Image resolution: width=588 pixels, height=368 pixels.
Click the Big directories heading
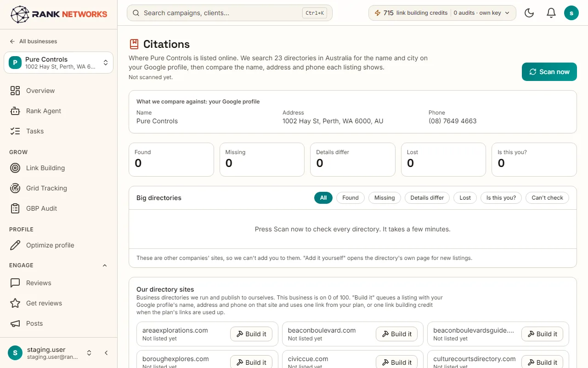tap(159, 198)
